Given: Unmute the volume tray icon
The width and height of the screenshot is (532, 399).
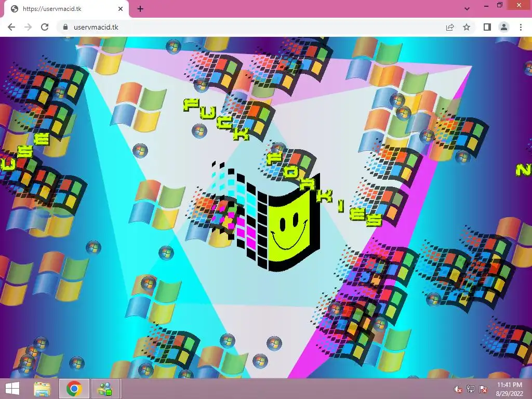Looking at the screenshot, I should pyautogui.click(x=458, y=390).
